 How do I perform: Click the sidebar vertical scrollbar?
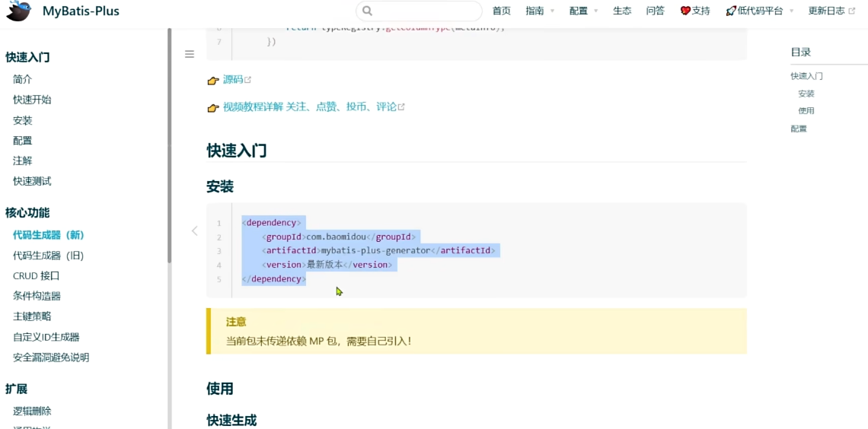(x=169, y=147)
